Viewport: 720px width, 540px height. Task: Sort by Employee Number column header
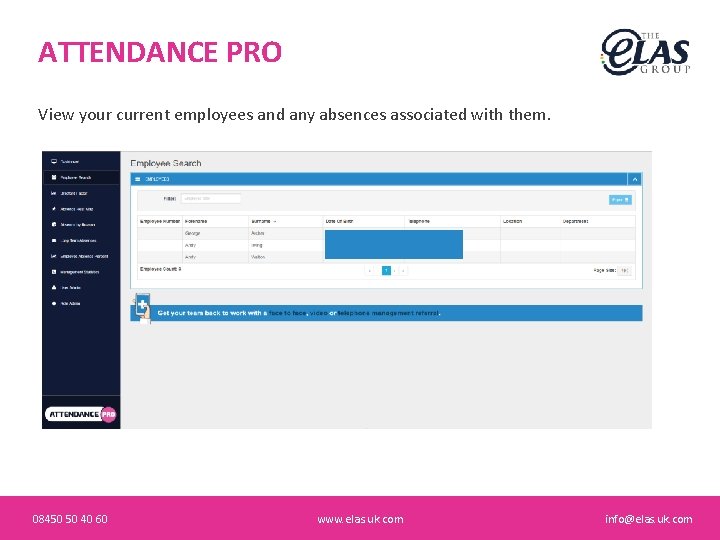(x=160, y=221)
